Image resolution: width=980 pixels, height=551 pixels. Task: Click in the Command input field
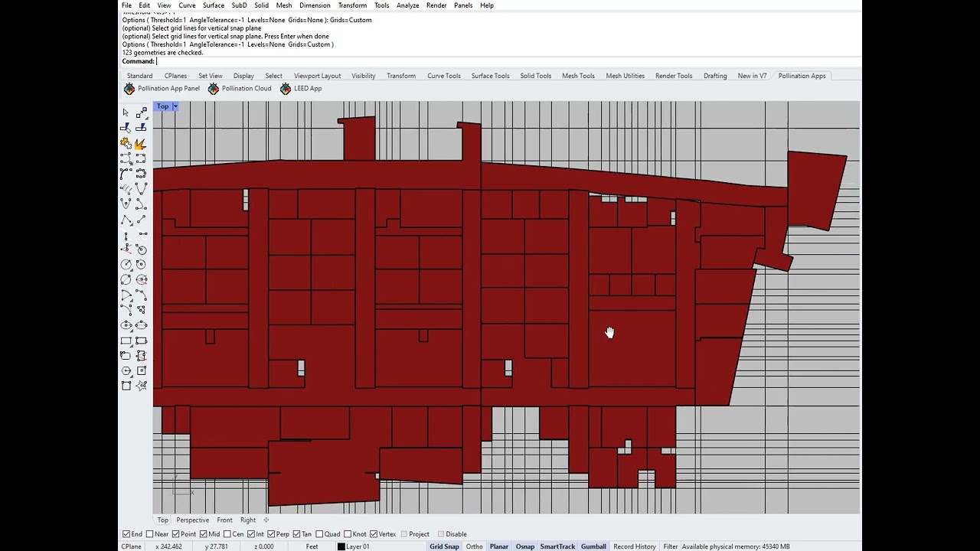tap(507, 61)
